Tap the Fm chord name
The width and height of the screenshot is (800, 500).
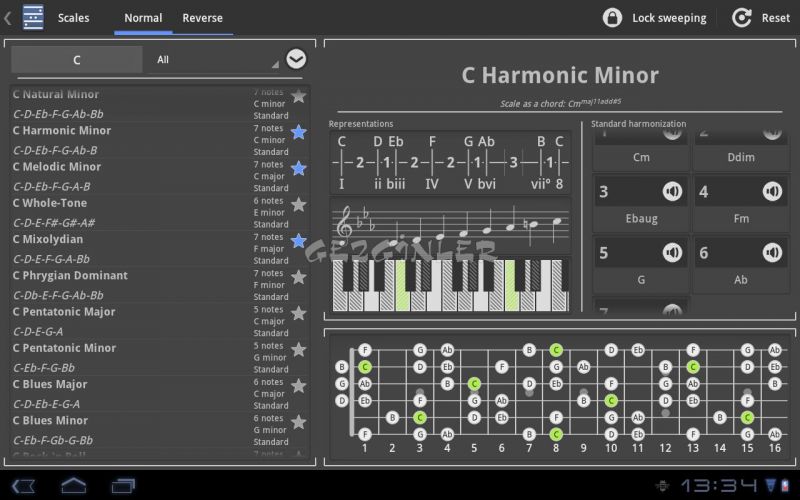click(x=741, y=218)
